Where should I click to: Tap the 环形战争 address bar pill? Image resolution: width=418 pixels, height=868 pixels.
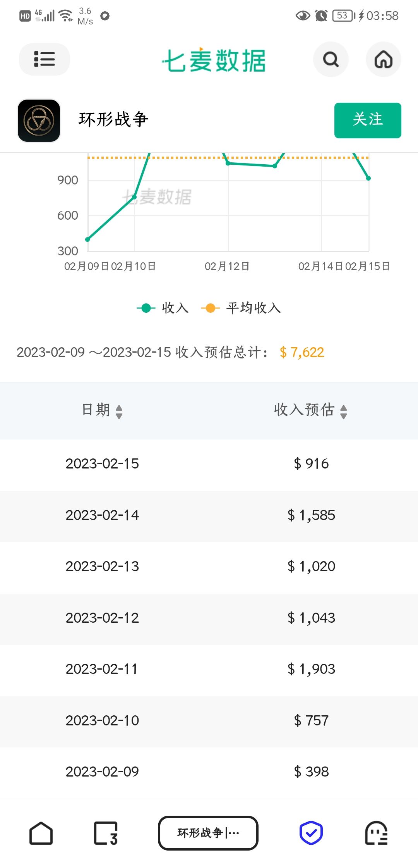(208, 833)
